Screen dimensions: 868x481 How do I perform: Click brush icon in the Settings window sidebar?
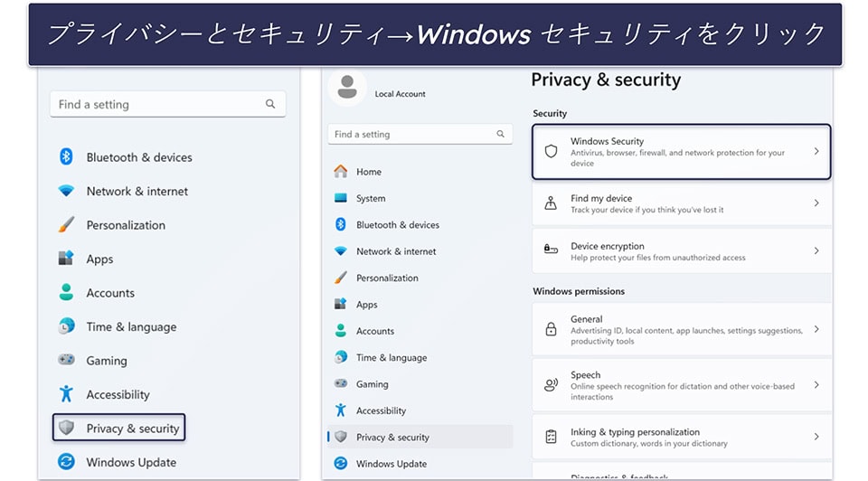(341, 278)
